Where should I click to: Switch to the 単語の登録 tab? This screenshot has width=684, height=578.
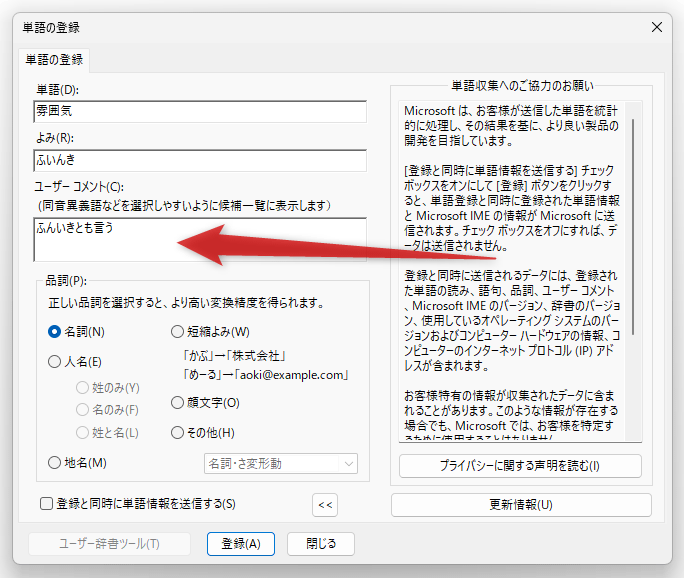(54, 60)
